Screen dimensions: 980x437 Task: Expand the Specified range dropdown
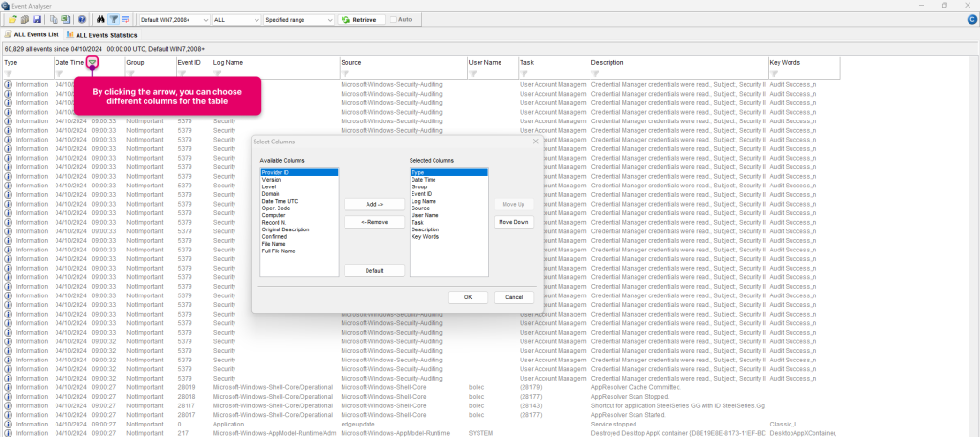pyautogui.click(x=300, y=20)
